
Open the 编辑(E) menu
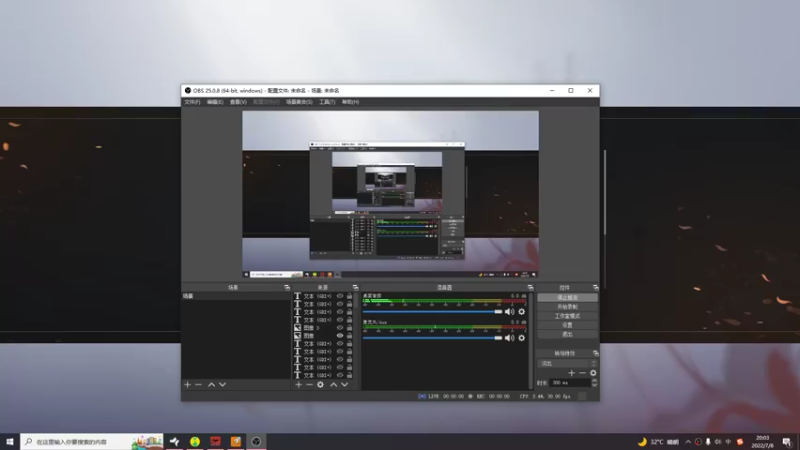[215, 102]
